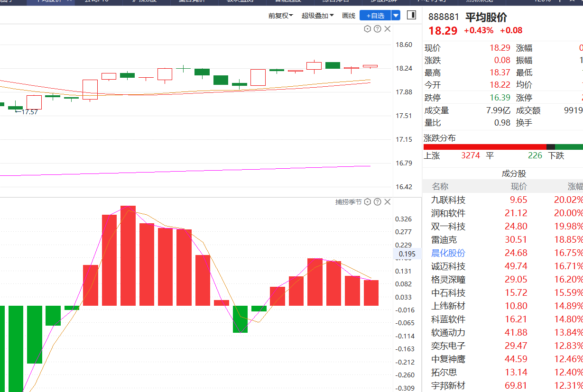Sort by the 名称 column header
The image size is (583, 392).
pos(440,186)
